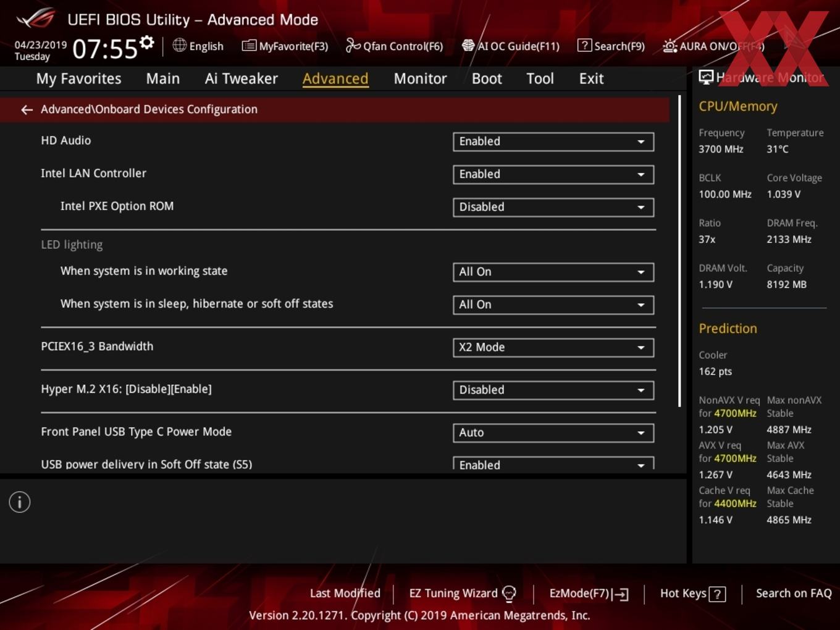Switch to the Ai Tweaker tab
Image resolution: width=840 pixels, height=630 pixels.
coord(241,78)
